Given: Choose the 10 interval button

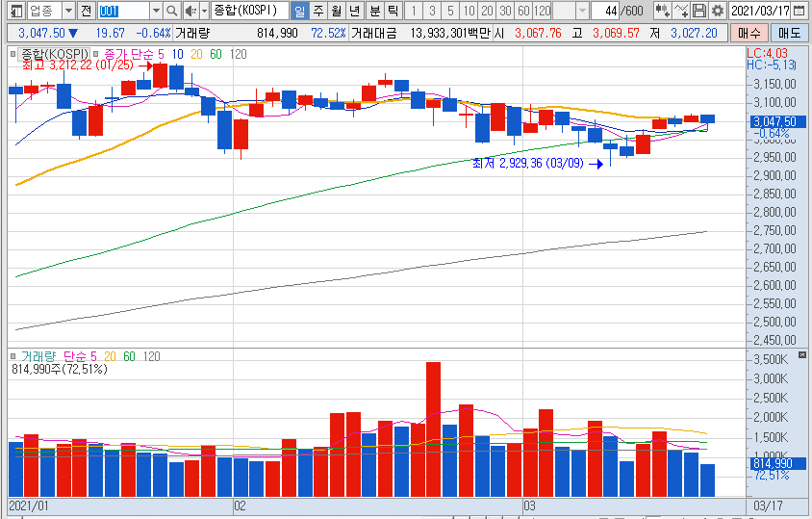Looking at the screenshot, I should pos(469,10).
